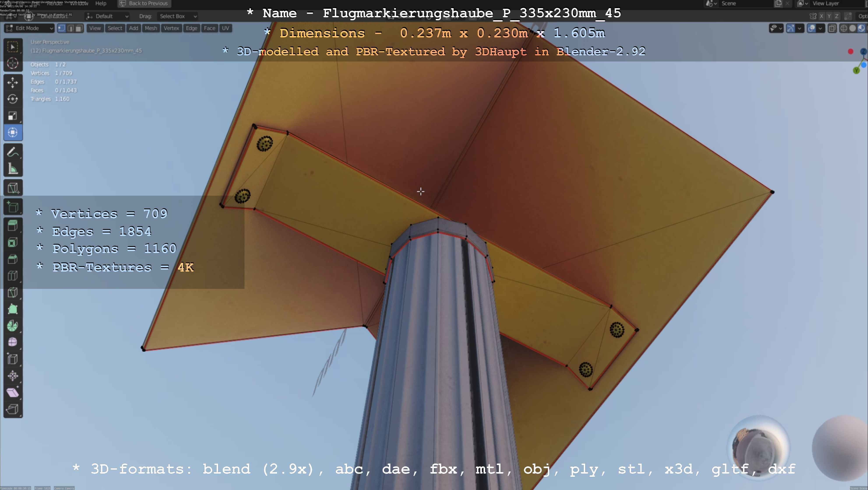
Task: Switch to solid shading
Action: point(852,28)
